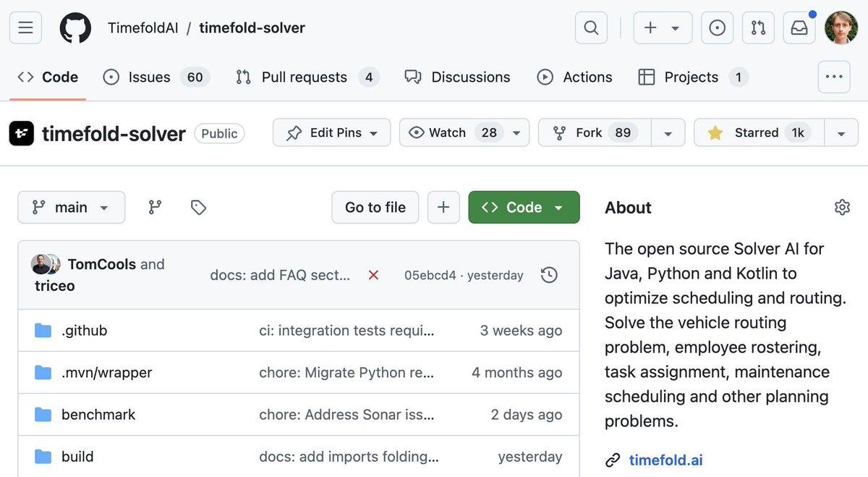Open the timefold.ai website link

(666, 460)
